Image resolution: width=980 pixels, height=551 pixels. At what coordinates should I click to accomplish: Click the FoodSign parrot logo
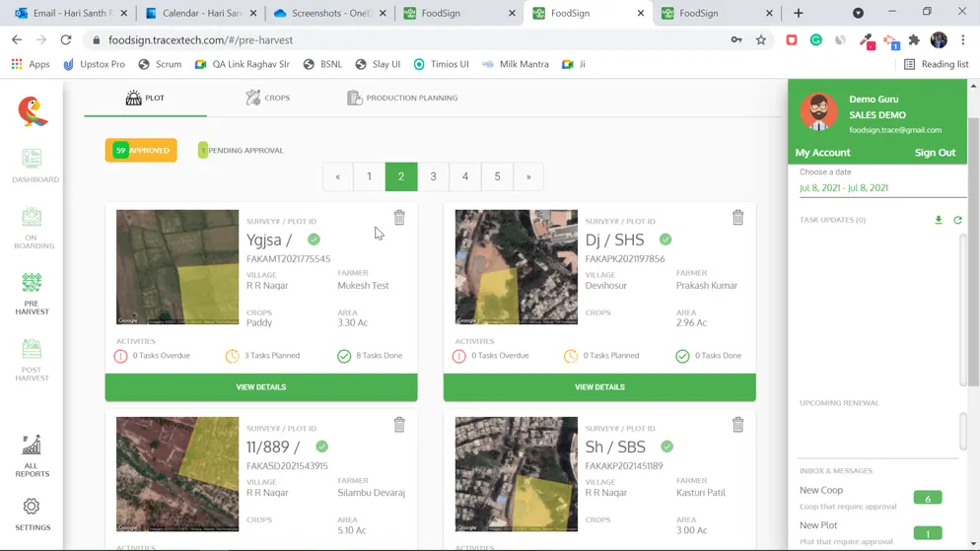pyautogui.click(x=33, y=111)
